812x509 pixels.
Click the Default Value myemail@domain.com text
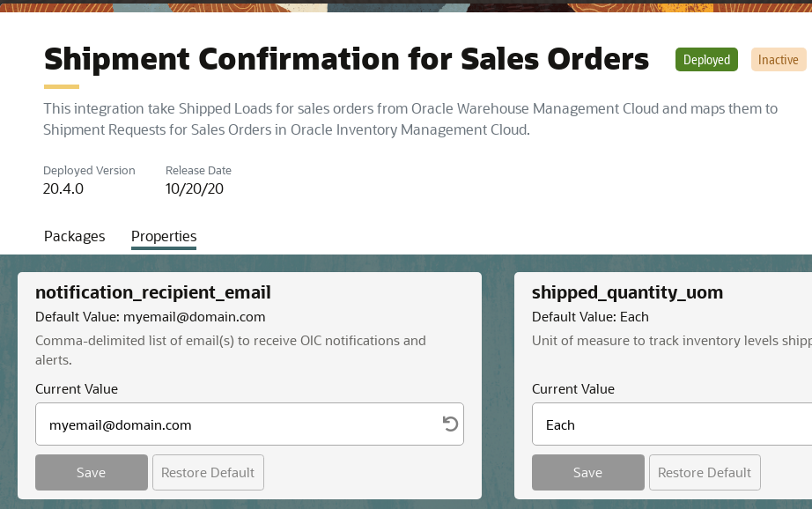(151, 317)
